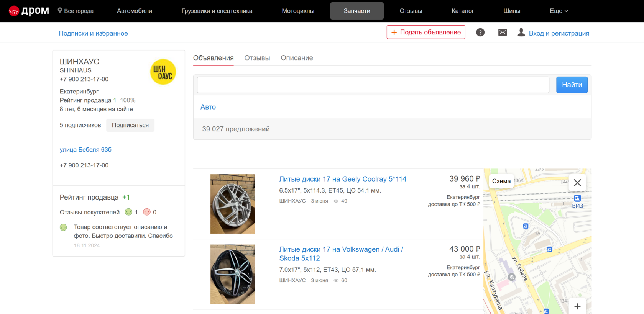644x314 pixels.
Task: Click the Авто category link
Action: tap(208, 107)
